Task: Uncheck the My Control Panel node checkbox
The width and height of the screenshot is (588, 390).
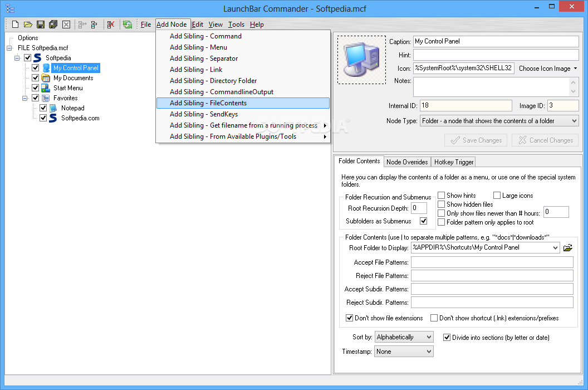Action: 35,68
